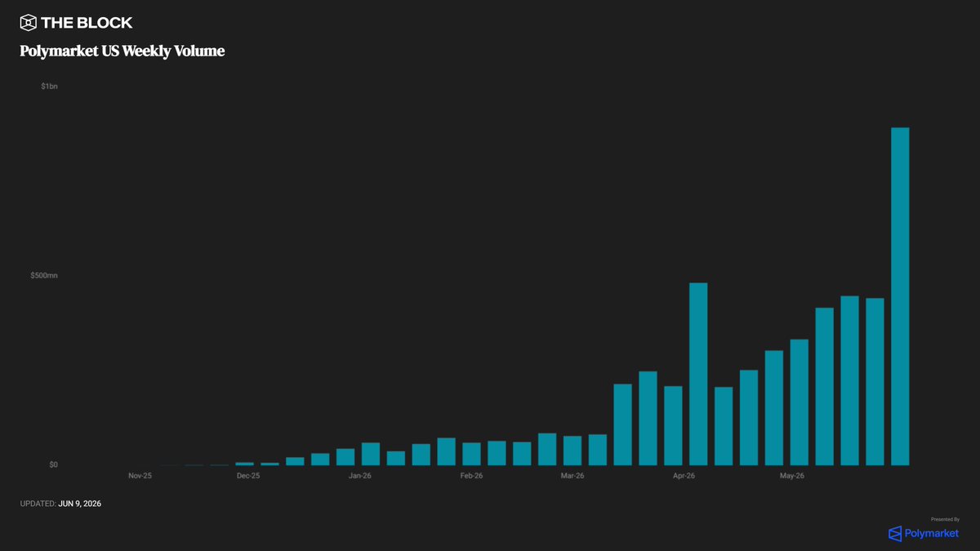Click "Polymarket US Weekly Volume" chart title
The height and width of the screenshot is (551, 980).
pos(122,51)
